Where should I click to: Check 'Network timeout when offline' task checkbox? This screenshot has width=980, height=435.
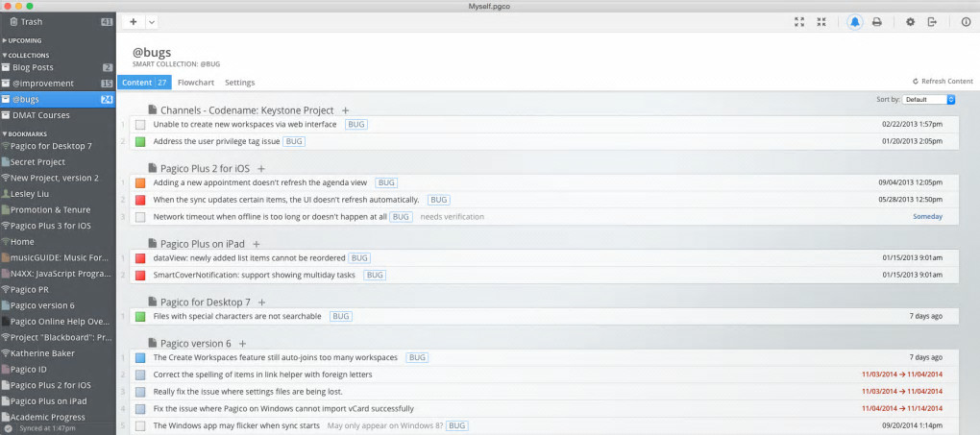[x=140, y=217]
